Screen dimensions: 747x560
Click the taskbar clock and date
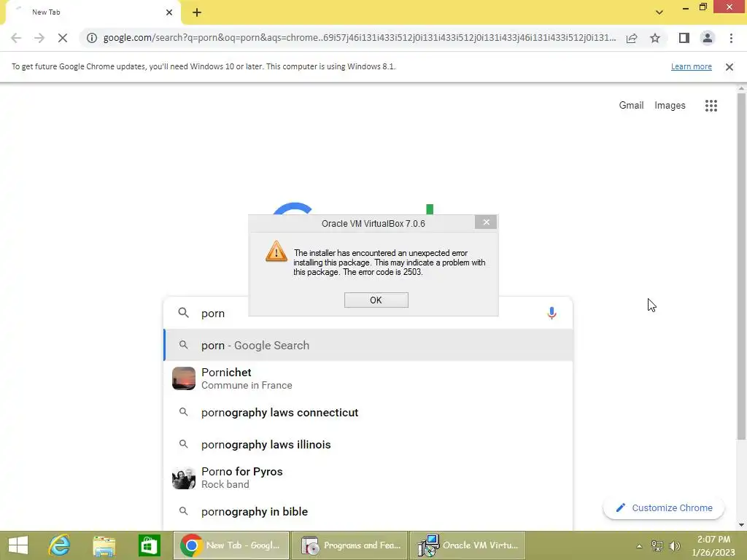[x=713, y=545]
